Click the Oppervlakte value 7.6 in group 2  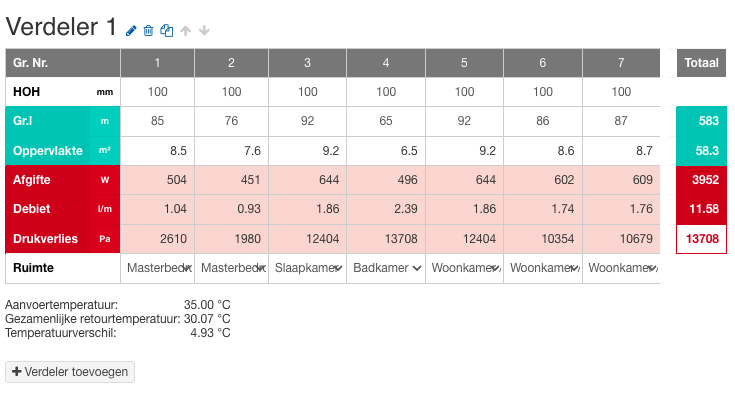pyautogui.click(x=252, y=151)
